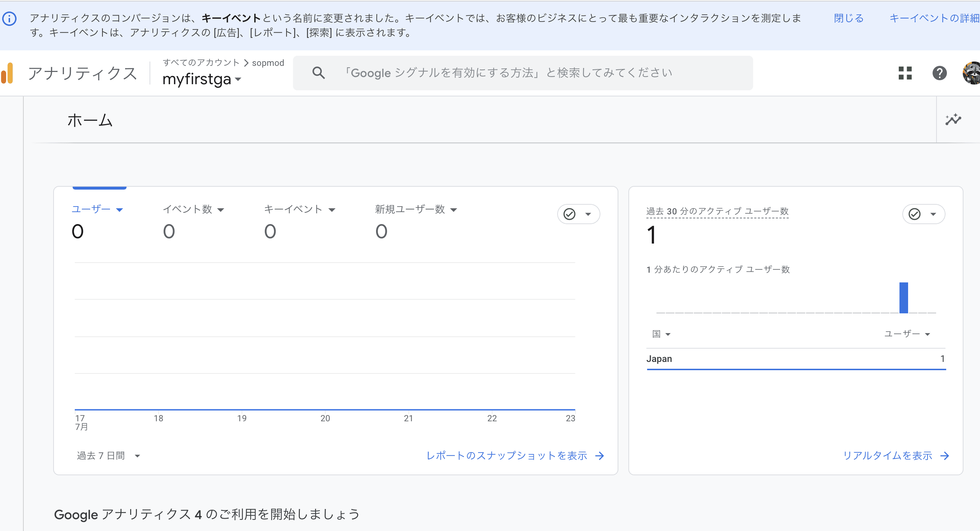Click the blue bar in the realtime chart
The image size is (980, 531).
click(x=903, y=298)
